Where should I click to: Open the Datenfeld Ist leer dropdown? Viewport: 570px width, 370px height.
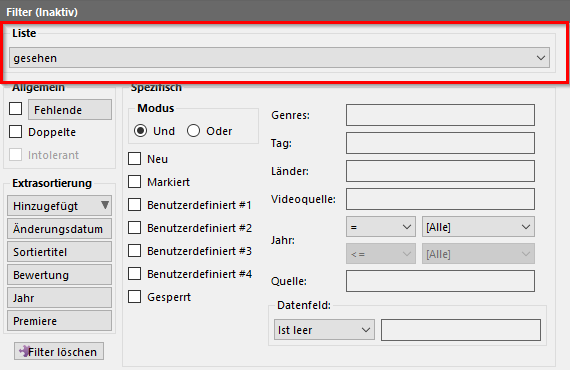(324, 330)
